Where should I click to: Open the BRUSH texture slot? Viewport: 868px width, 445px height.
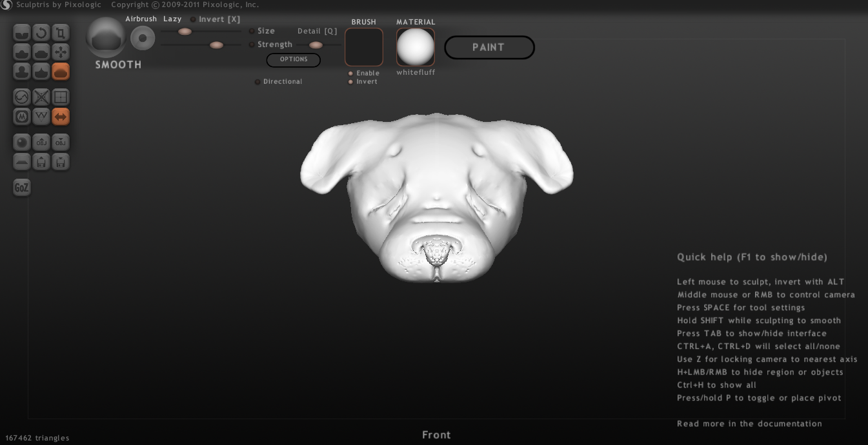[364, 46]
